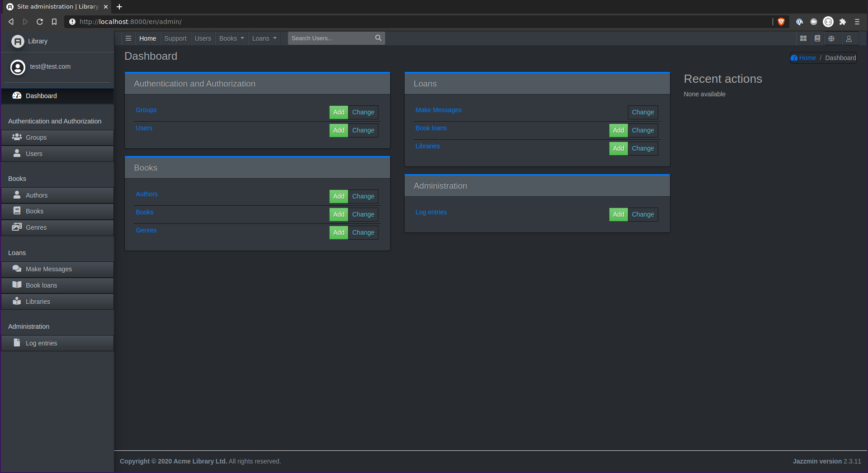Click Change for Books in dashboard
Screen dimensions: 868x473
click(363, 214)
